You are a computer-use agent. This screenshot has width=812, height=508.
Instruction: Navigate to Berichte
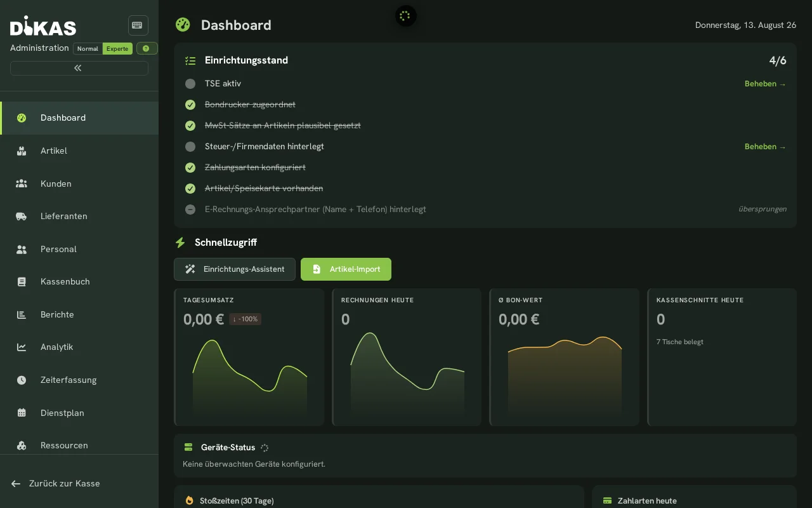pyautogui.click(x=79, y=315)
